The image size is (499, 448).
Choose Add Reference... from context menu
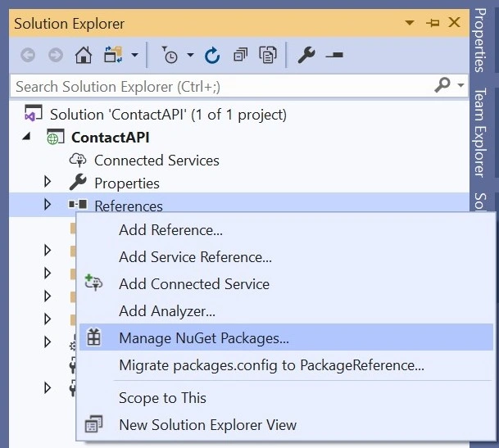coord(170,230)
